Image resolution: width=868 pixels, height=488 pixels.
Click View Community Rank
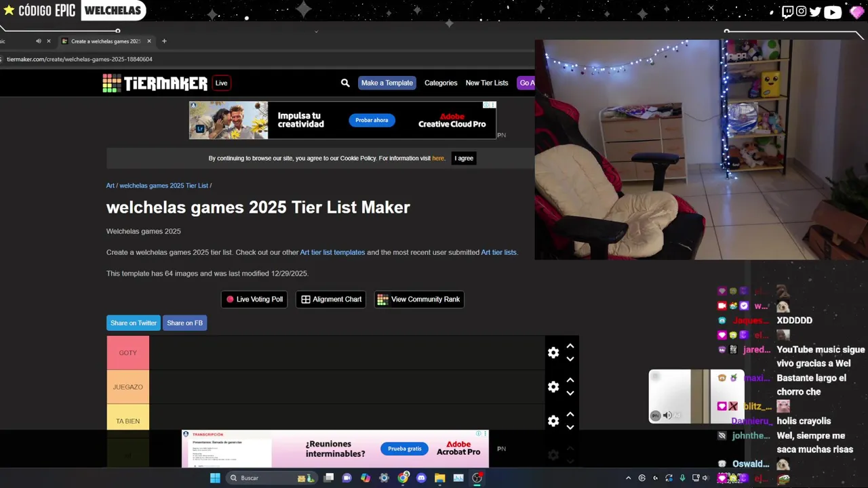(x=419, y=300)
